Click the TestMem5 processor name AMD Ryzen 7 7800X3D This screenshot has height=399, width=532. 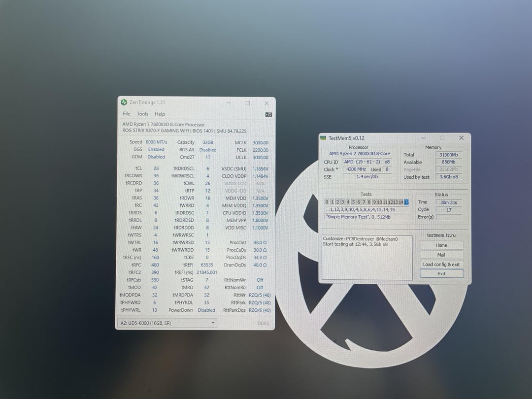coord(359,153)
